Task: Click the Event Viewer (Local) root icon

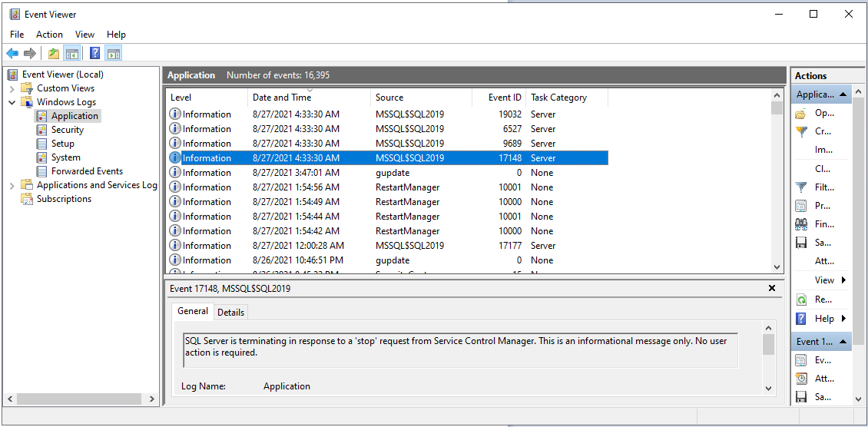Action: (12, 74)
